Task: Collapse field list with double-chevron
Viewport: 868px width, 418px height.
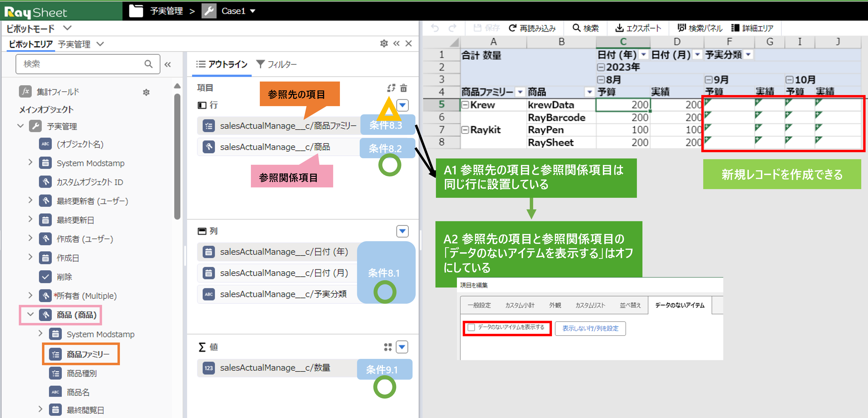Action: coord(167,64)
